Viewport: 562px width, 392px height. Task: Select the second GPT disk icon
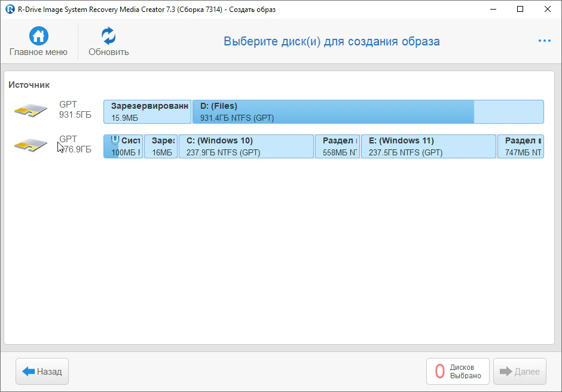pos(31,146)
